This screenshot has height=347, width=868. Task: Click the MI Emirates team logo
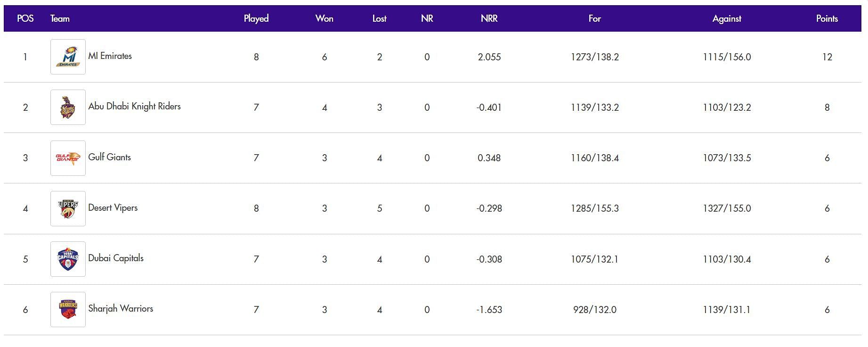tap(68, 57)
